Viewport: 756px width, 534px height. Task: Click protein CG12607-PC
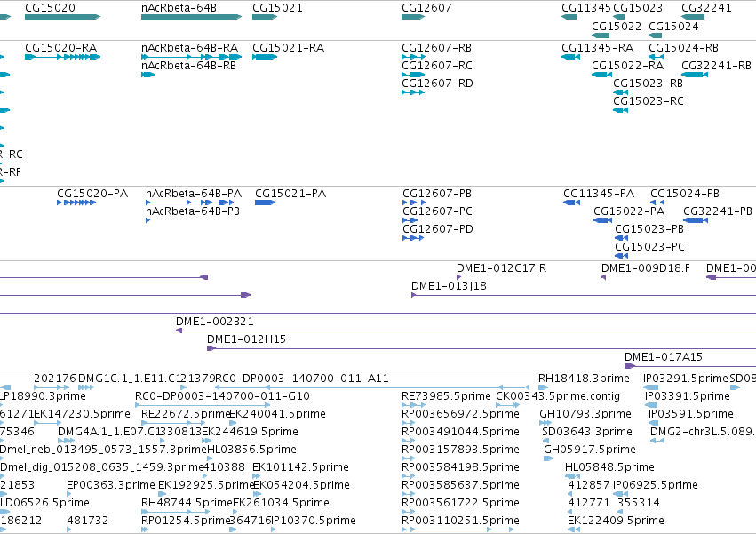click(x=410, y=220)
